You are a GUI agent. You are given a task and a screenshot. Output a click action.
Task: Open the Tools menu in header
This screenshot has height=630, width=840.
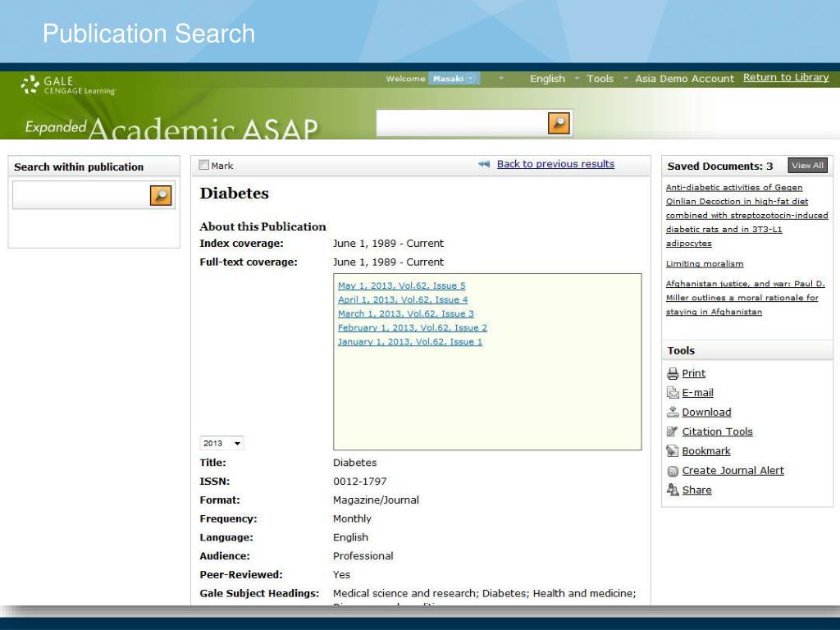coord(600,79)
